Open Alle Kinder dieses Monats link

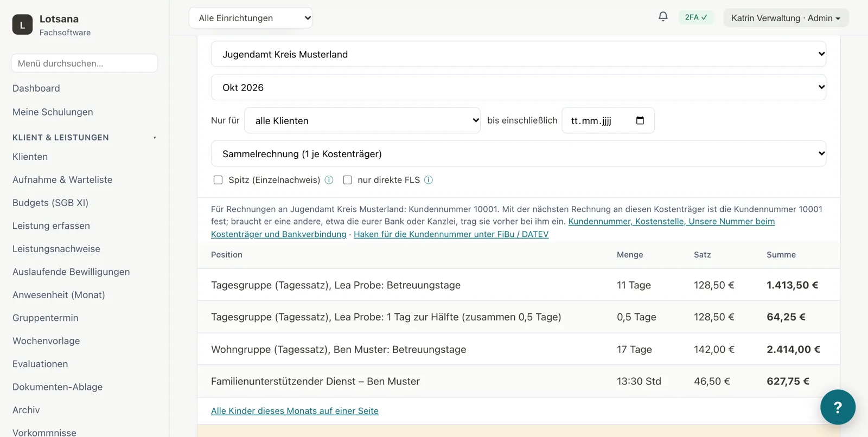click(x=295, y=411)
